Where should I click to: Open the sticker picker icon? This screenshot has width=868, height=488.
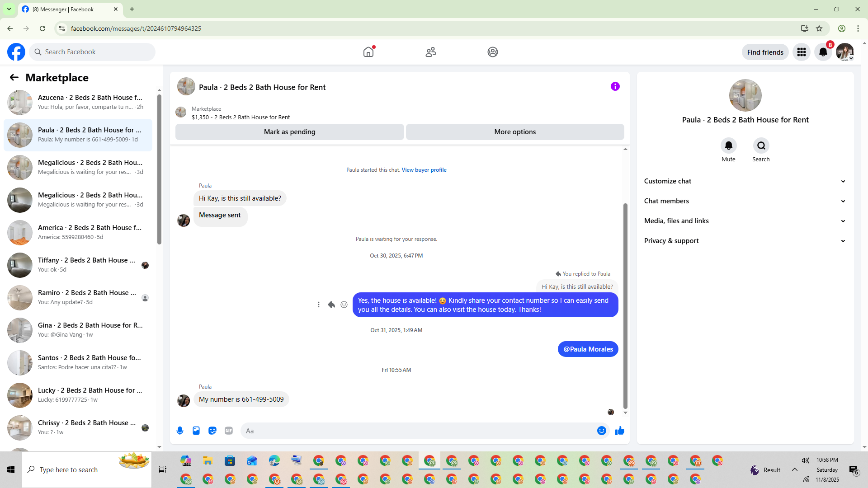tap(212, 431)
